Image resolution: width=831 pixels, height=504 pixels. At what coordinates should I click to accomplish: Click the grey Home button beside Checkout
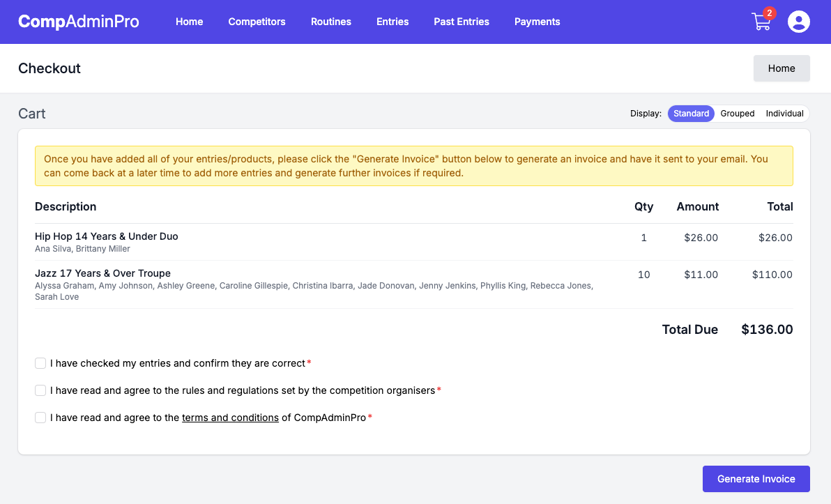pos(782,68)
